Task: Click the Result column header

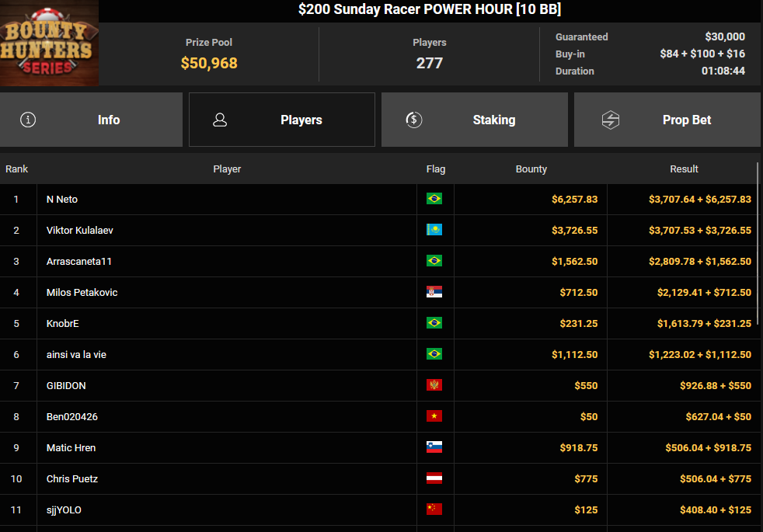Action: click(x=684, y=169)
